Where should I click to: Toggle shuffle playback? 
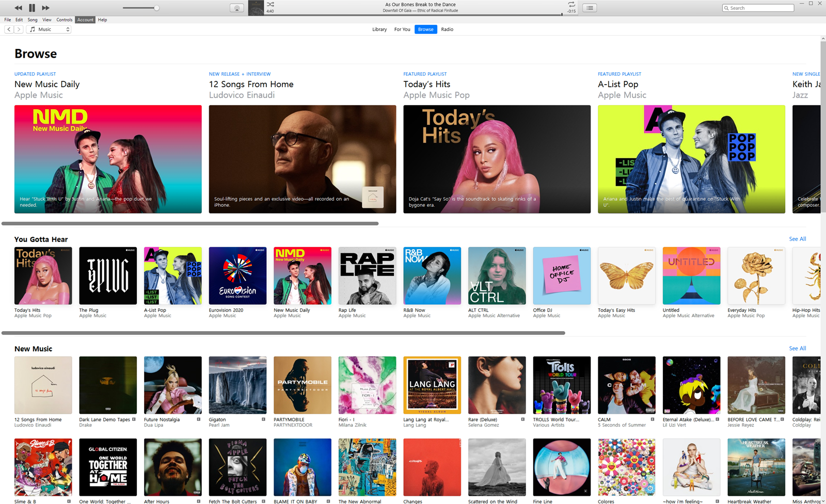[271, 4]
